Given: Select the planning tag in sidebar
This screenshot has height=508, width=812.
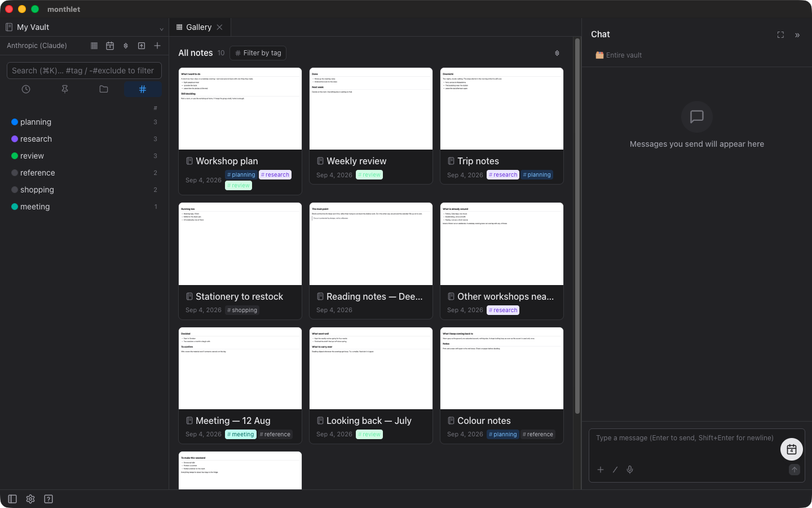Looking at the screenshot, I should (85, 122).
